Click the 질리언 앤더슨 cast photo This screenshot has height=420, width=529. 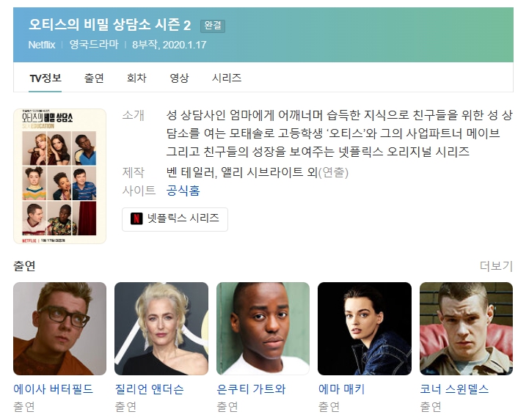coord(161,328)
